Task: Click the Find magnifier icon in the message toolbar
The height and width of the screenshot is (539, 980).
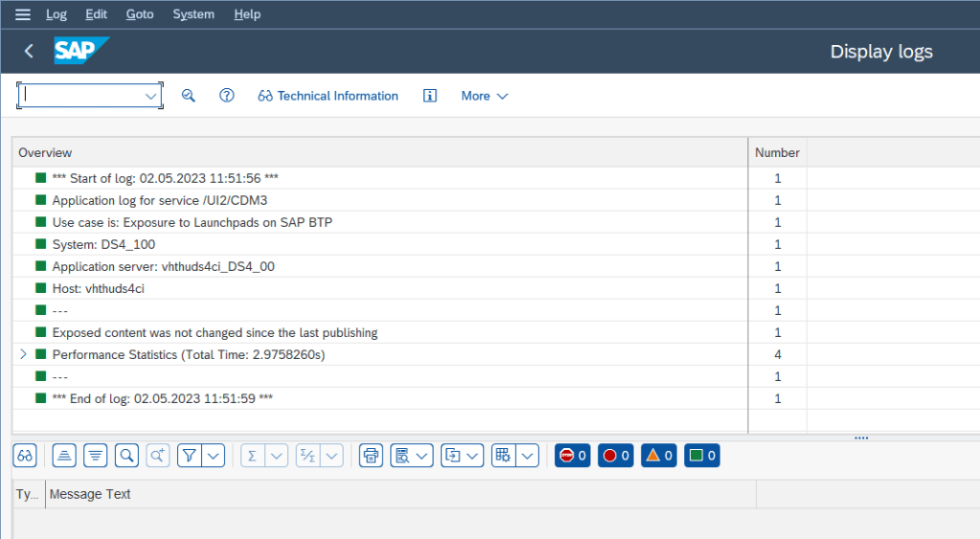Action: click(126, 456)
